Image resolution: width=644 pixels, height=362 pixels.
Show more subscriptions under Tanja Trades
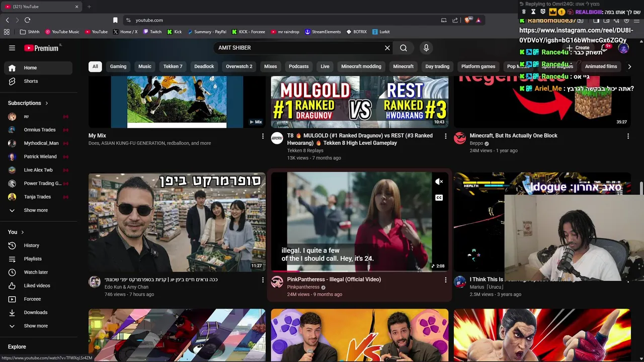pyautogui.click(x=38, y=210)
